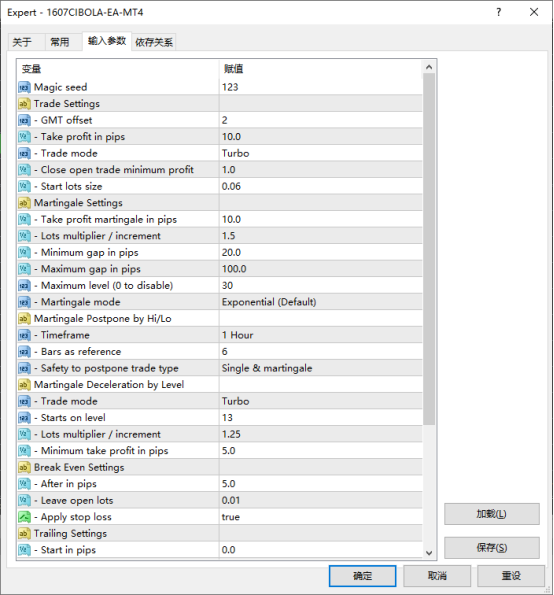Click the integer icon beside Magic seed

coord(24,87)
